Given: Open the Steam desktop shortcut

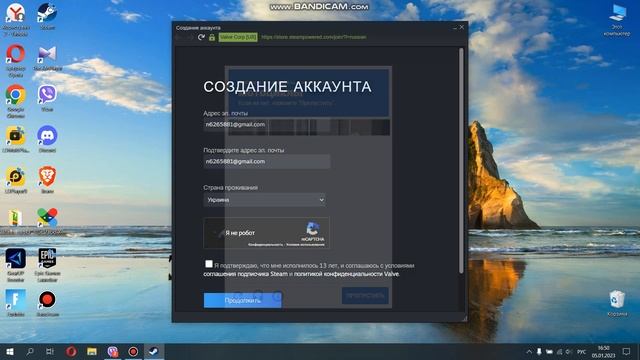Looking at the screenshot, I should (47, 16).
